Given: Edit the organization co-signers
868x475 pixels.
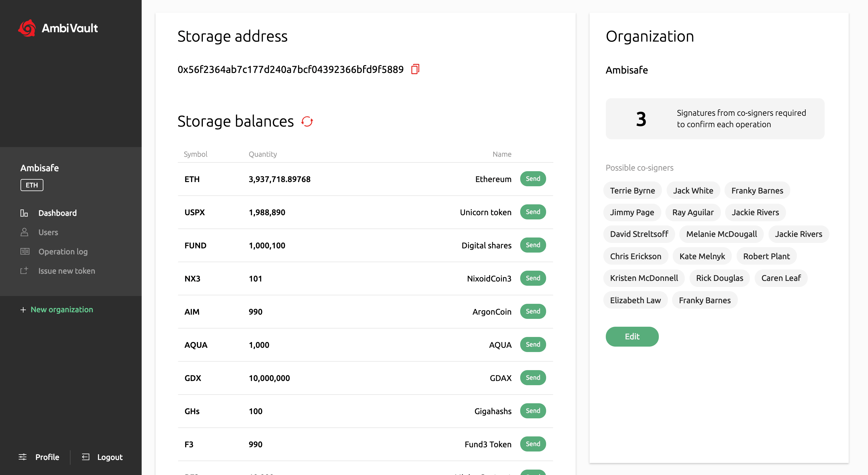Looking at the screenshot, I should 632,336.
